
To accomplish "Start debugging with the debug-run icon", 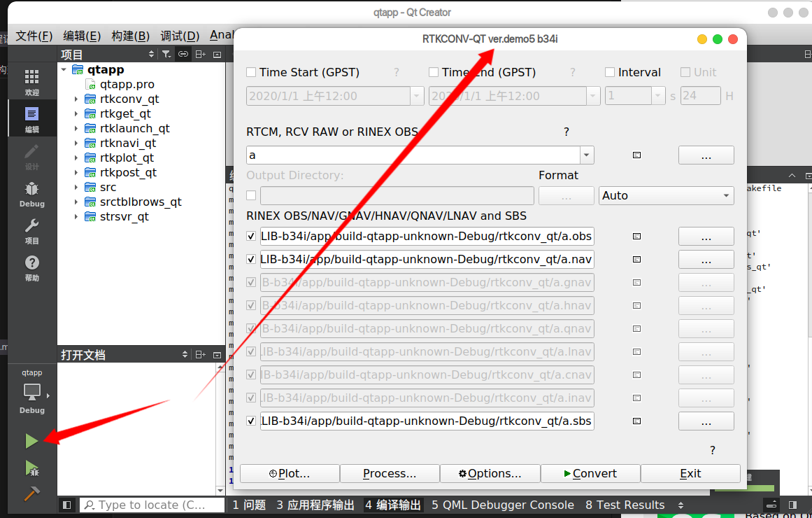I will [x=31, y=468].
